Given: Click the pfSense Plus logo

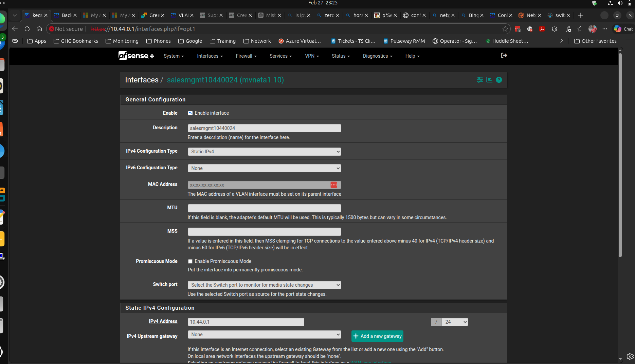Looking at the screenshot, I should (x=136, y=56).
